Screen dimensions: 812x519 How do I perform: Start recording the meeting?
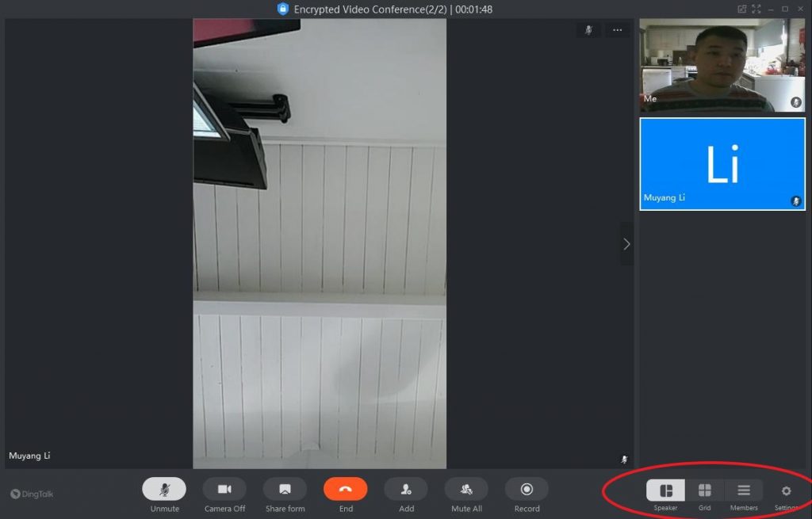point(527,489)
